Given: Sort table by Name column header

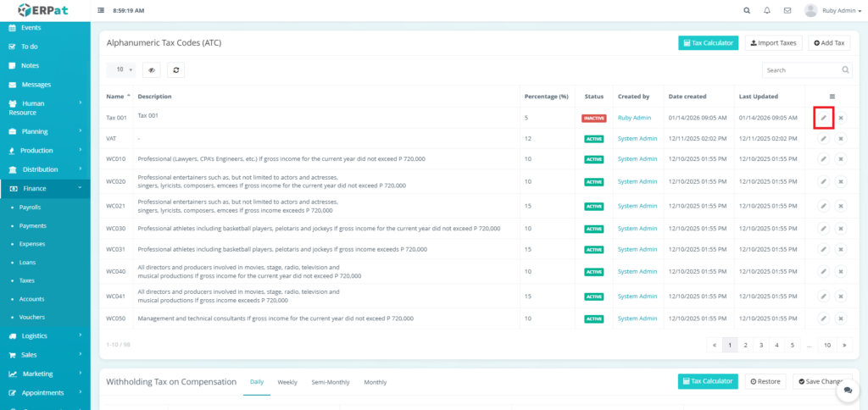Looking at the screenshot, I should pos(114,97).
